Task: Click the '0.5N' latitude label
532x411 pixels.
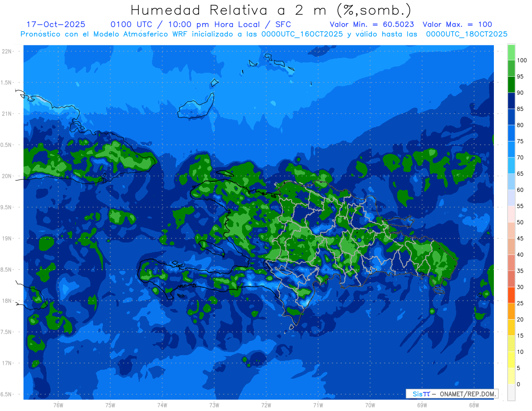Action: pyautogui.click(x=6, y=145)
